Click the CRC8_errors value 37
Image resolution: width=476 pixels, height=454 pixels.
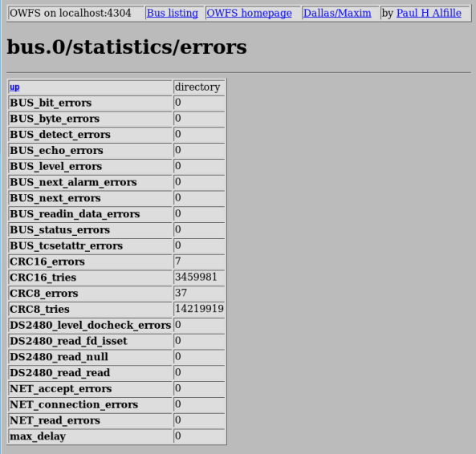181,293
